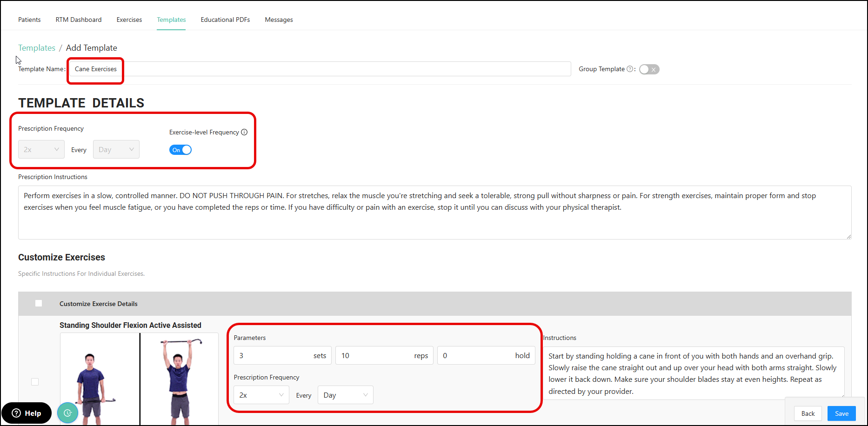
Task: Click the Exercise-level Frequency info icon
Action: click(244, 132)
